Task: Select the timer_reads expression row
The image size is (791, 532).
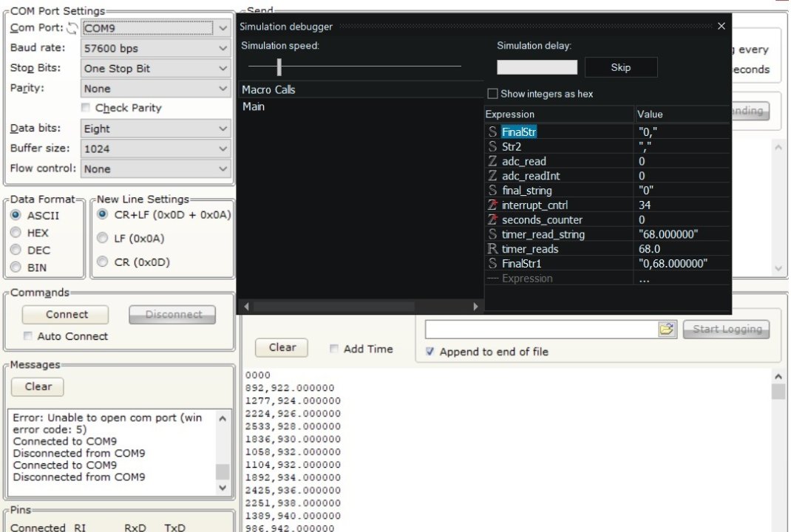Action: tap(608, 248)
